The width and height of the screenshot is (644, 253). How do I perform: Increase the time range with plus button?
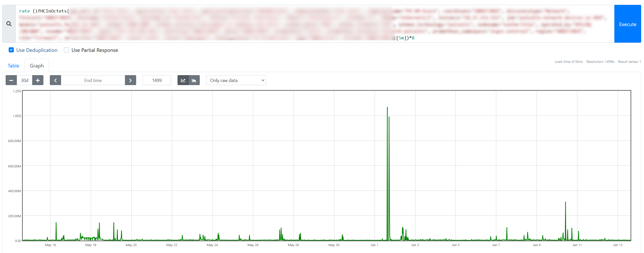(38, 80)
